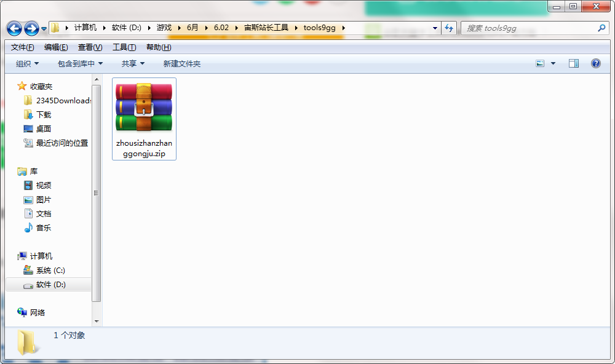Select 软件 (D:) in the address breadcrumb

coord(126,28)
